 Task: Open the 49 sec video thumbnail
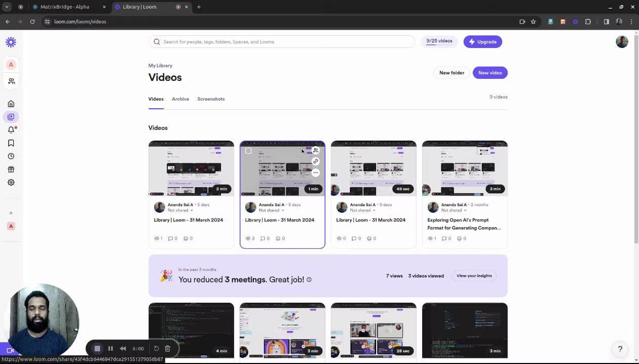[374, 168]
